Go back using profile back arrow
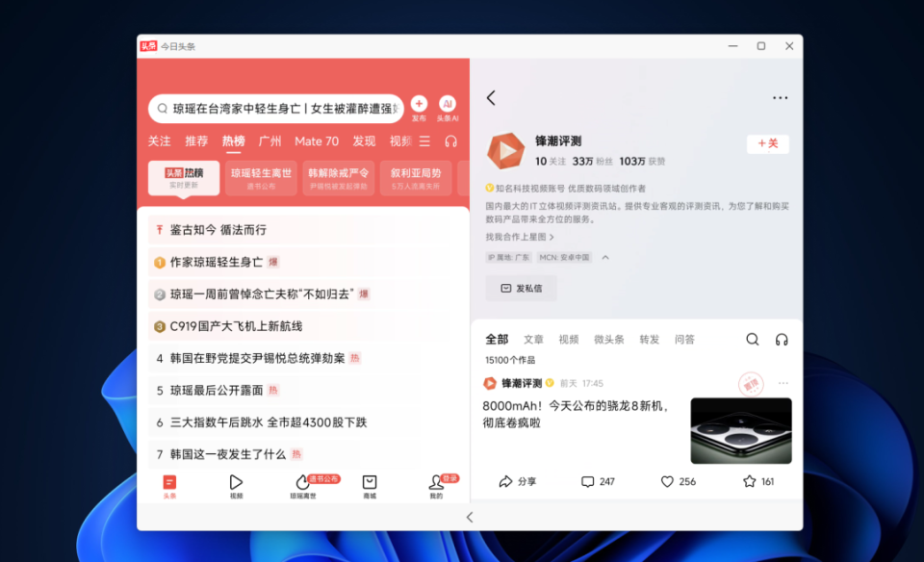This screenshot has height=562, width=924. 491,98
